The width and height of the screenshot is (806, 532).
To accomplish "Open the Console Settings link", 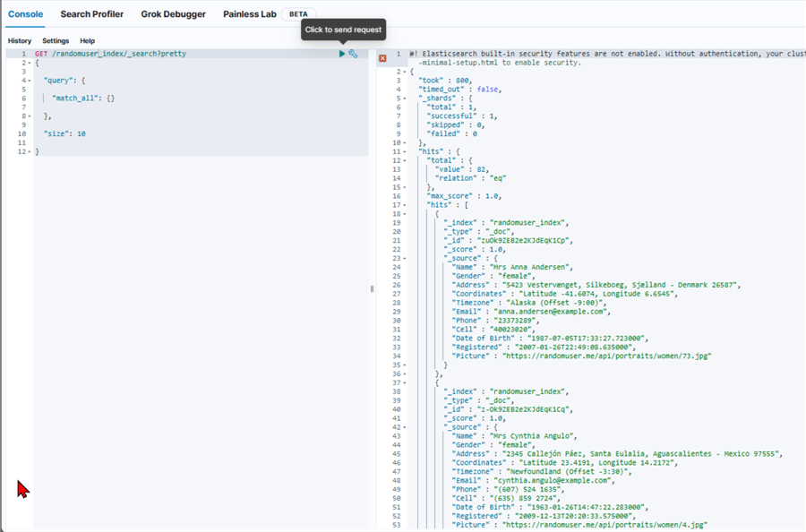I will click(x=56, y=41).
